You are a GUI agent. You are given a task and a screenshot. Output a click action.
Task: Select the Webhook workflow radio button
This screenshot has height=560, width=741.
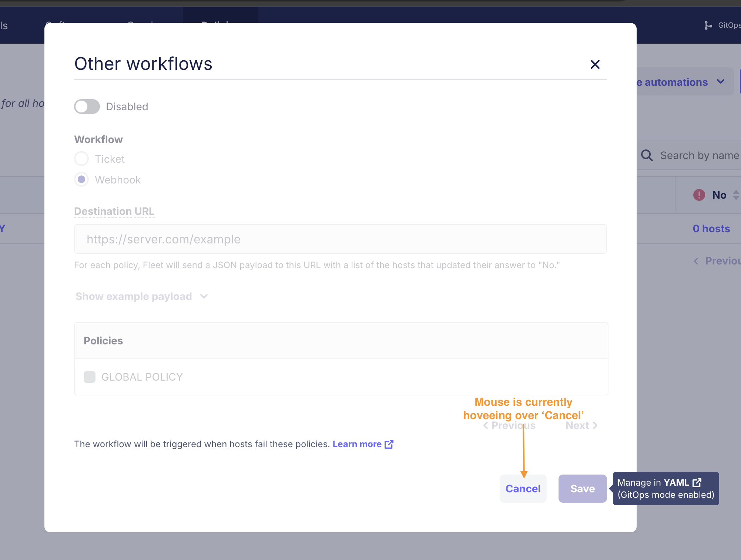point(81,179)
